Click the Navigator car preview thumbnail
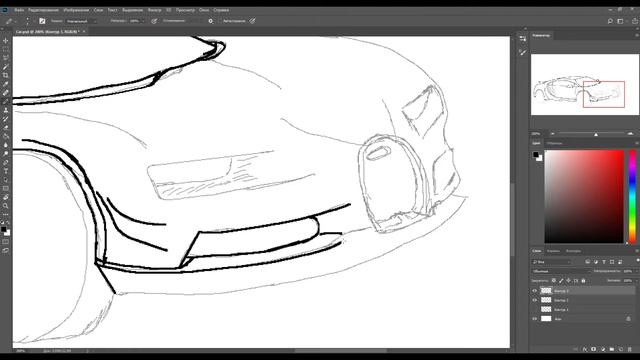This screenshot has width=640, height=360. [584, 84]
